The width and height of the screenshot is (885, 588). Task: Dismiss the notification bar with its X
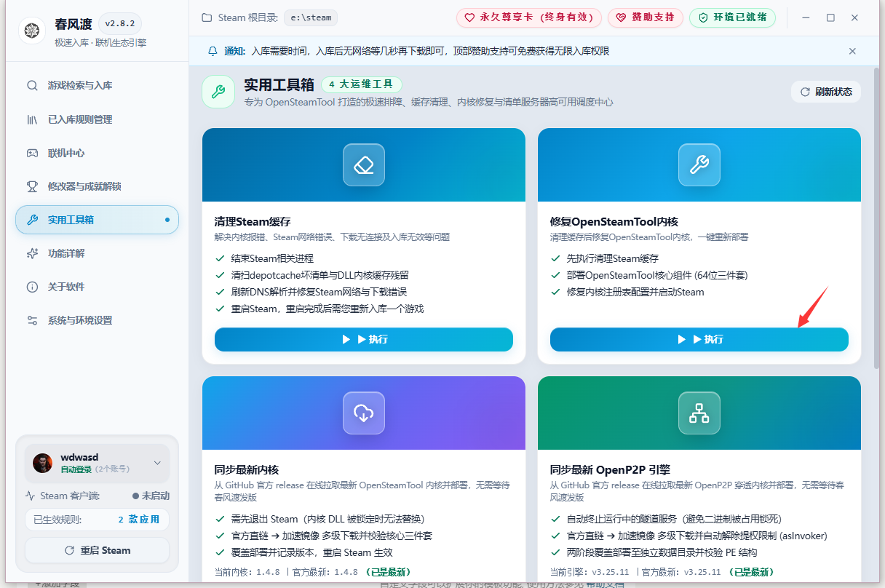click(x=852, y=51)
